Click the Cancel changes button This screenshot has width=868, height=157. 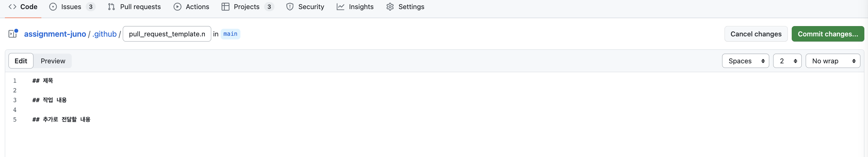756,34
